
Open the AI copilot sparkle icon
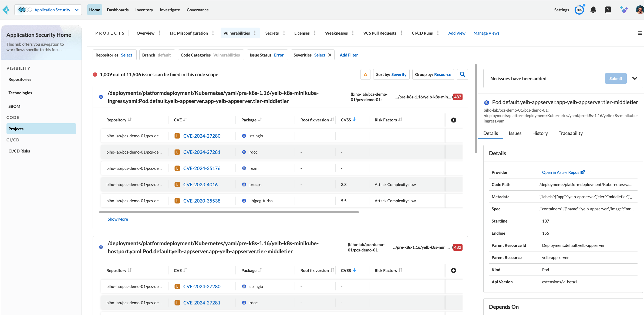(623, 10)
